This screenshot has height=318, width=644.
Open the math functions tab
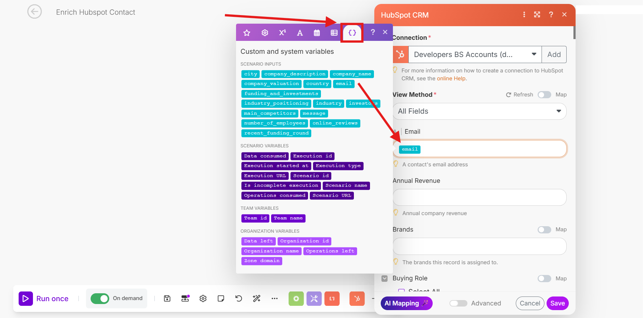coord(282,33)
